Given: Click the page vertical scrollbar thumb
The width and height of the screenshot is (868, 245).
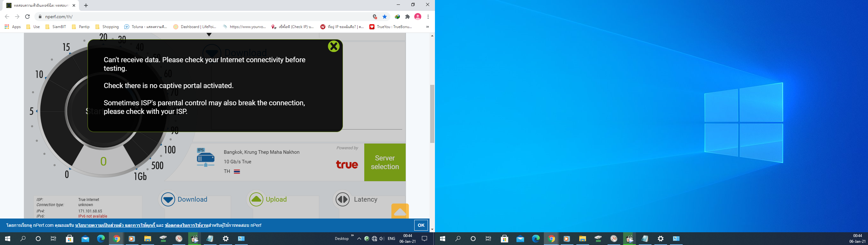Looking at the screenshot, I should click(432, 114).
